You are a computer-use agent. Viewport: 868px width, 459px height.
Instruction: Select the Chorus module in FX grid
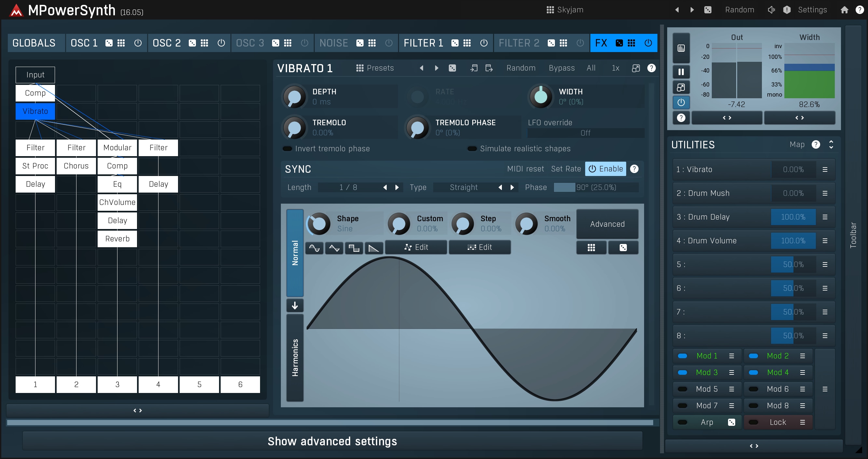(x=76, y=166)
